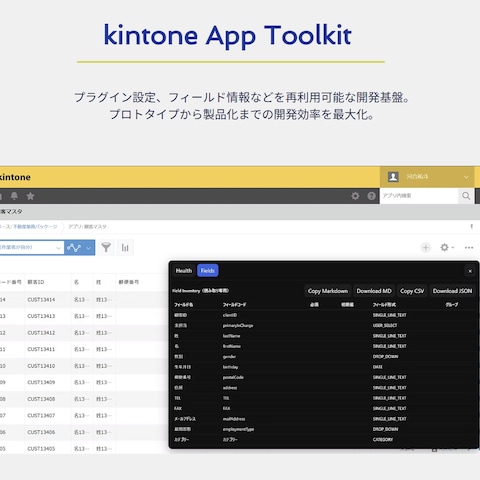Select the CUST13408 cell
This screenshot has height=480, width=480.
point(41,399)
